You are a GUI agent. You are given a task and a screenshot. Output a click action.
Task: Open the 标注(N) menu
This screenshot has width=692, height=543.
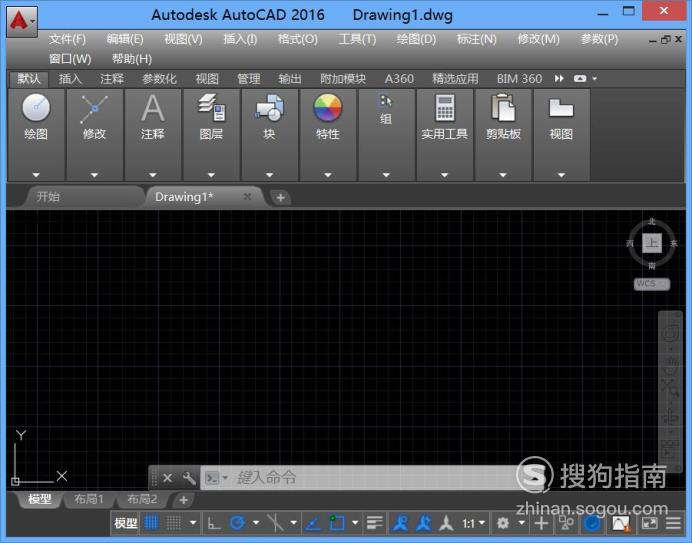coord(477,39)
